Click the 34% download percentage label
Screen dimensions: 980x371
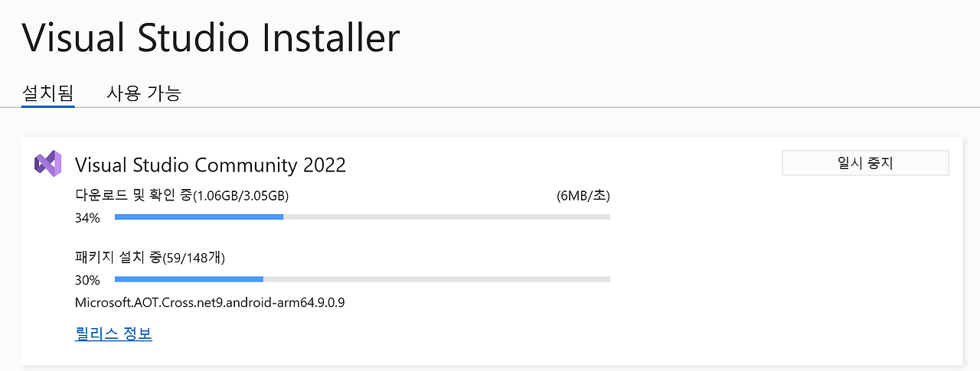click(x=87, y=218)
